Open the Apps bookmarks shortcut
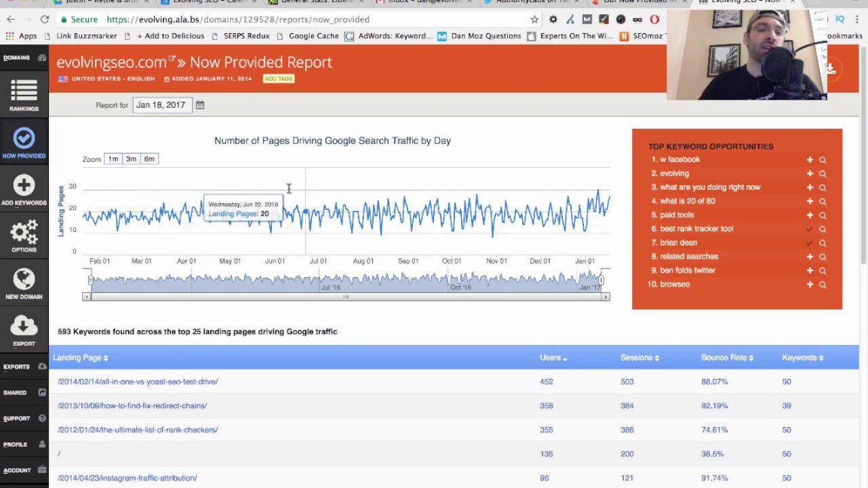The image size is (868, 488). tap(21, 36)
